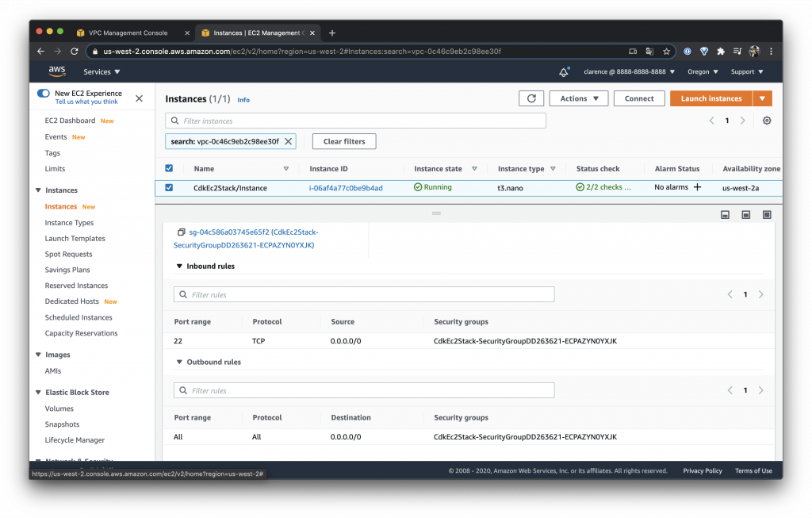Go to previous instances page arrow
This screenshot has height=518, width=812.
coord(711,121)
